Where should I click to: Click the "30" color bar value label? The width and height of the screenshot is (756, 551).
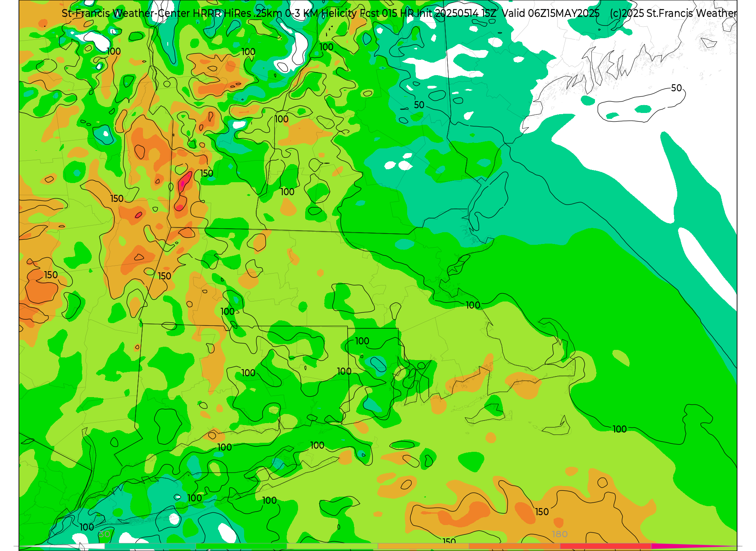pos(104,534)
